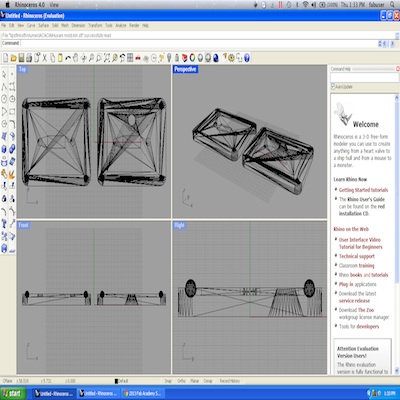Click the Hide objects lightbulb icon

coord(169,58)
